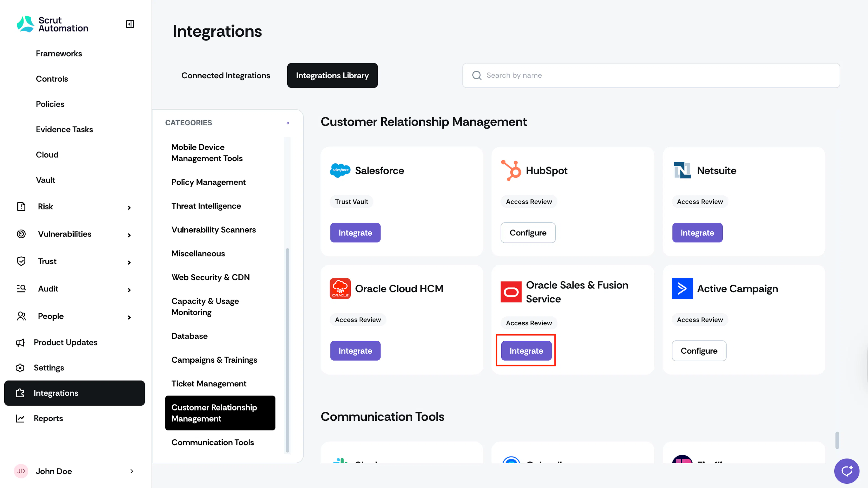Open Settings via the gear icon

[20, 368]
